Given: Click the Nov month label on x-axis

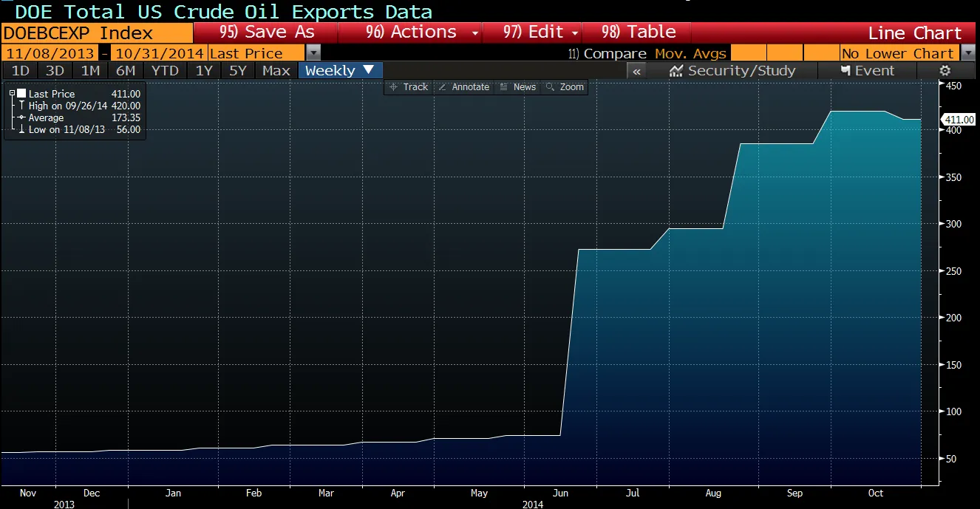Looking at the screenshot, I should tap(27, 493).
